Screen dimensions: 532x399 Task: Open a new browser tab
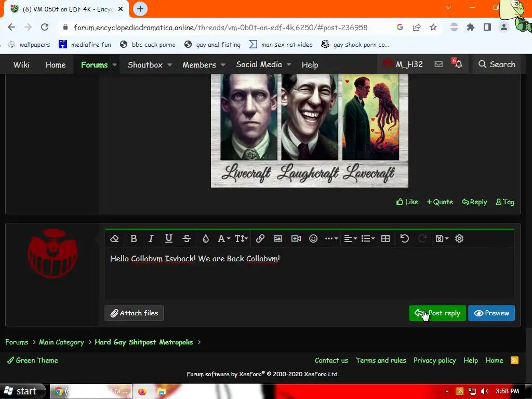[x=140, y=9]
